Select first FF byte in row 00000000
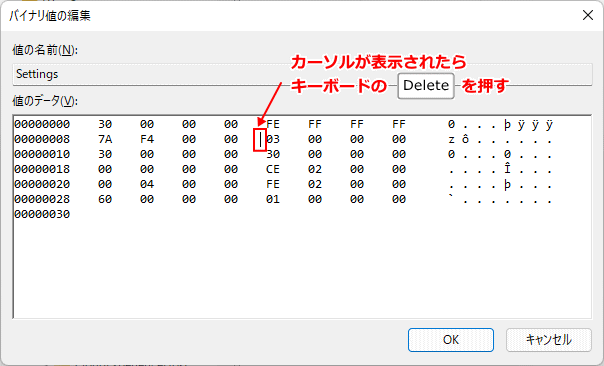Viewport: 604px width, 366px height. [x=315, y=124]
